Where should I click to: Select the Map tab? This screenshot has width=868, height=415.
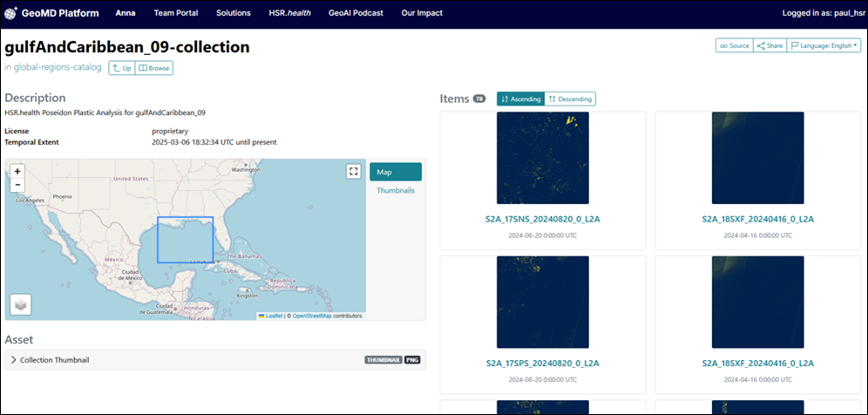click(x=395, y=172)
